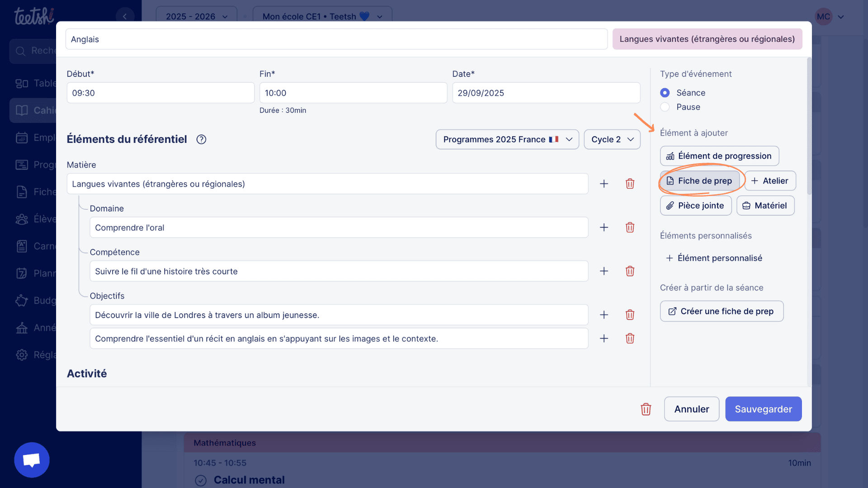Open the MC user menu chevron
Viewport: 868px width, 488px height.
[841, 17]
